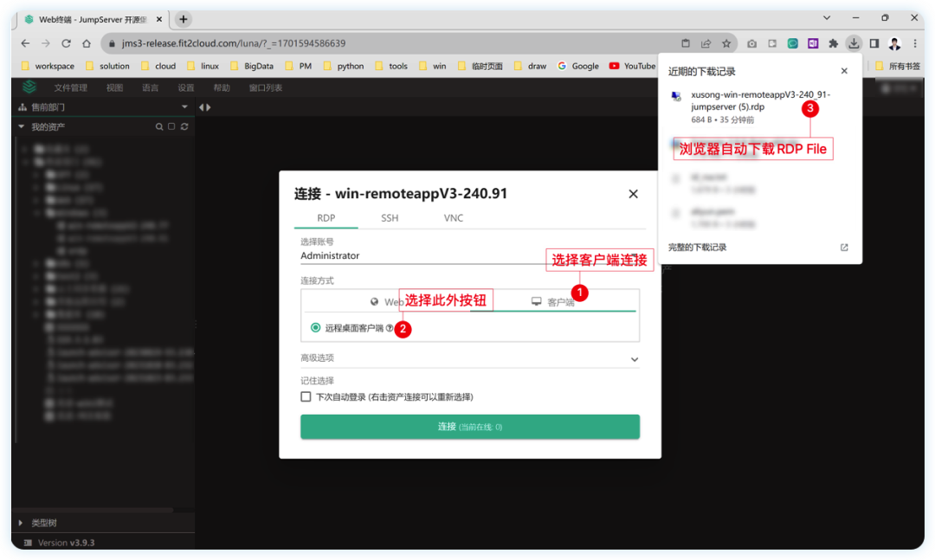Click the asset search icon in the sidebar
Image resolution: width=935 pixels, height=560 pixels.
[x=159, y=126]
